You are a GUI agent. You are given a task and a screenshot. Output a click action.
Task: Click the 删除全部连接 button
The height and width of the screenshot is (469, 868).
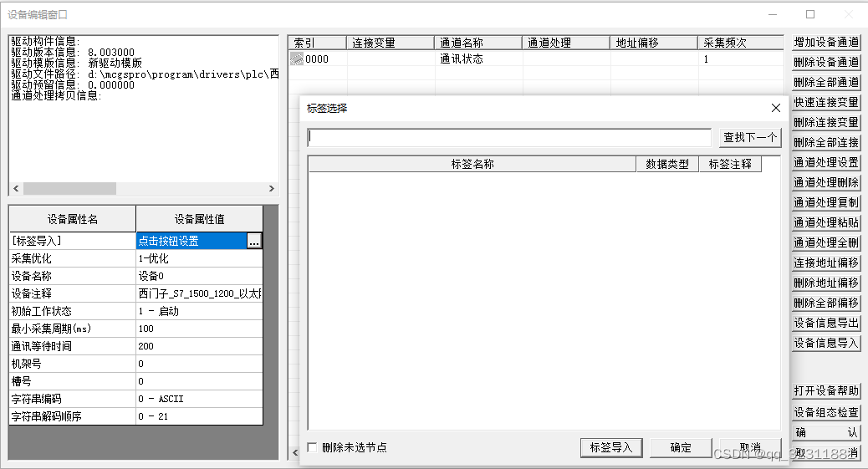[826, 142]
